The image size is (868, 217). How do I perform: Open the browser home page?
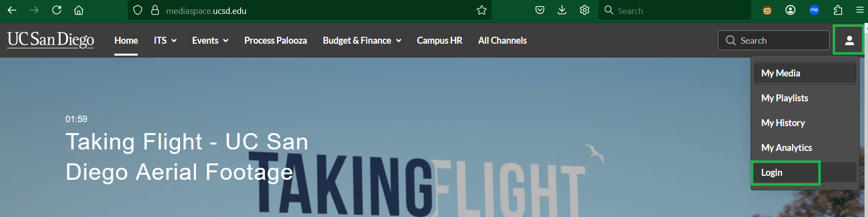pos(79,10)
